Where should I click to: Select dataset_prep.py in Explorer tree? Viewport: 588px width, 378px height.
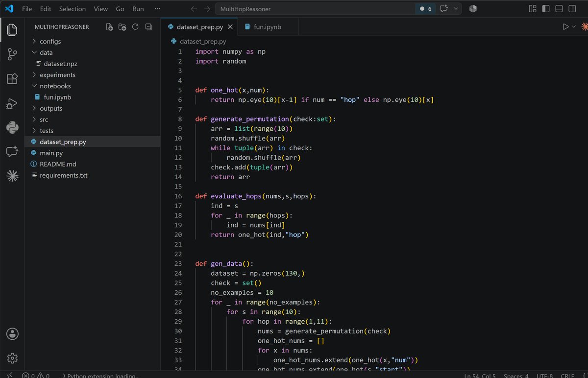(x=92, y=142)
